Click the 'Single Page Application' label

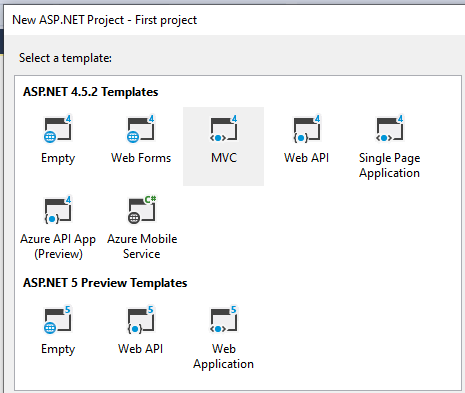pos(389,165)
